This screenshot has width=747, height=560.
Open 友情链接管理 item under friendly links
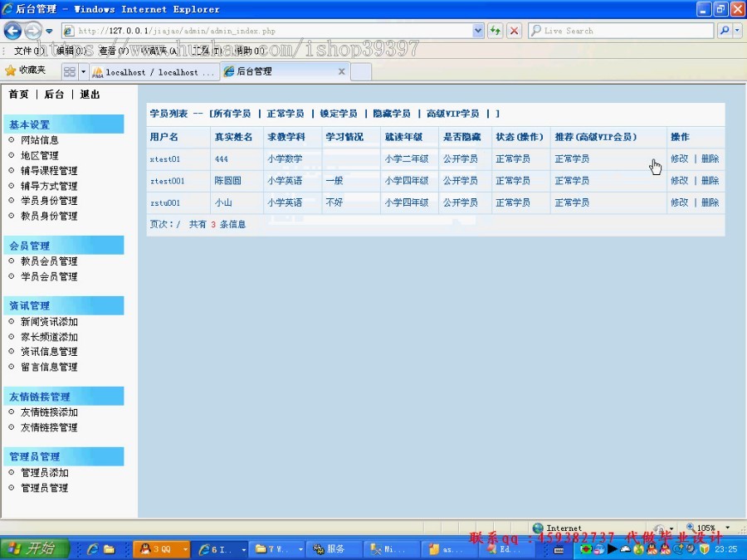pos(49,427)
